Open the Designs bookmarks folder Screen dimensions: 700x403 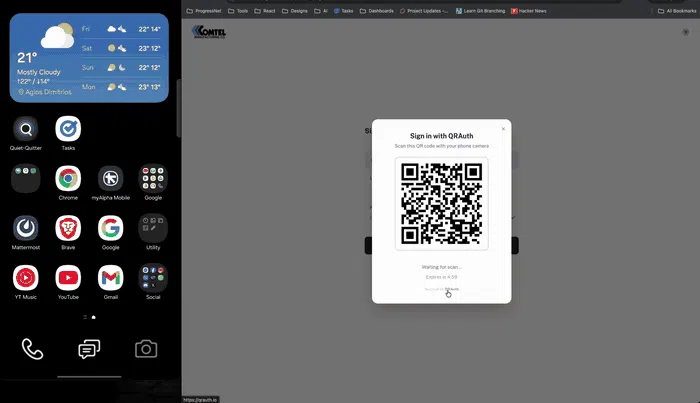(295, 11)
